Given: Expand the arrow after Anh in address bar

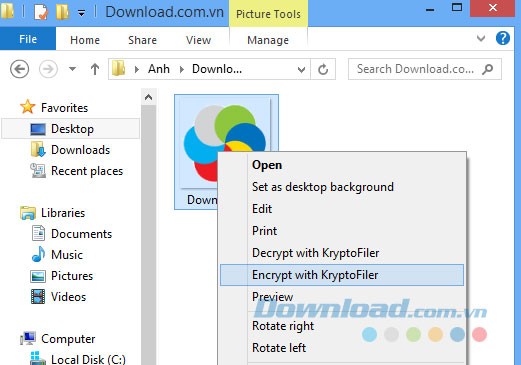Looking at the screenshot, I should tap(182, 69).
